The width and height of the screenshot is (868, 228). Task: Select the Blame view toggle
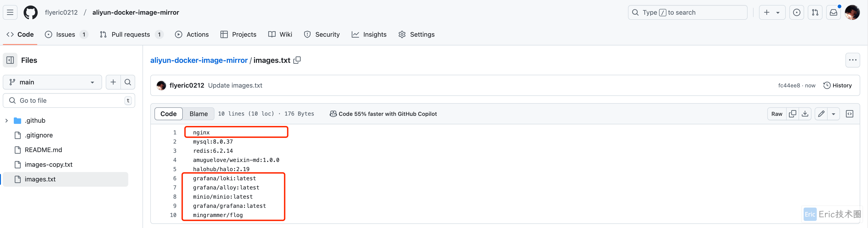point(198,114)
